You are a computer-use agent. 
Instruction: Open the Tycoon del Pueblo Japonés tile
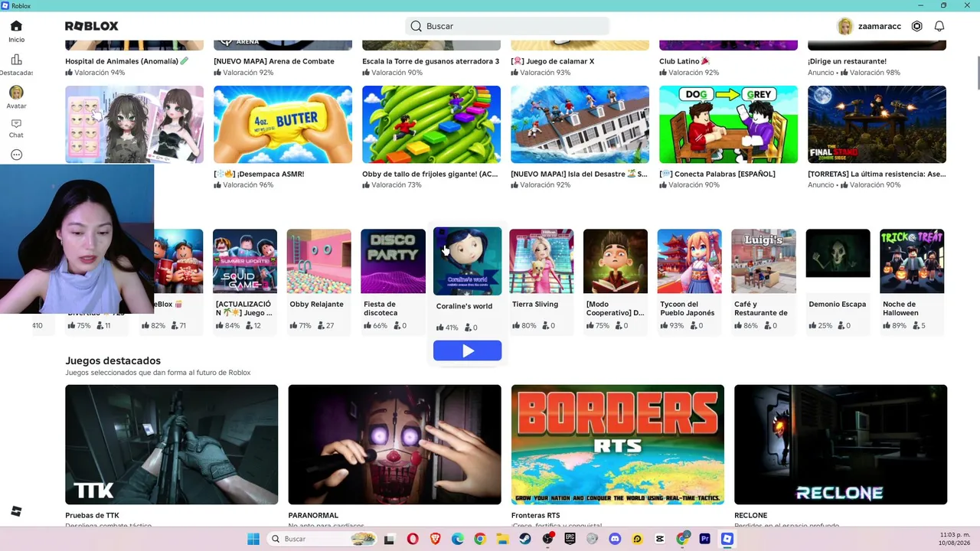coord(689,261)
